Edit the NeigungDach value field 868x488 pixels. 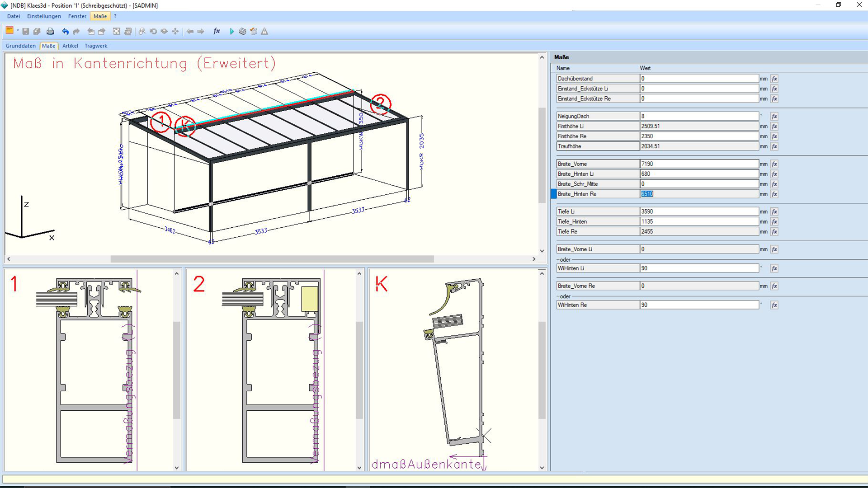(x=699, y=116)
